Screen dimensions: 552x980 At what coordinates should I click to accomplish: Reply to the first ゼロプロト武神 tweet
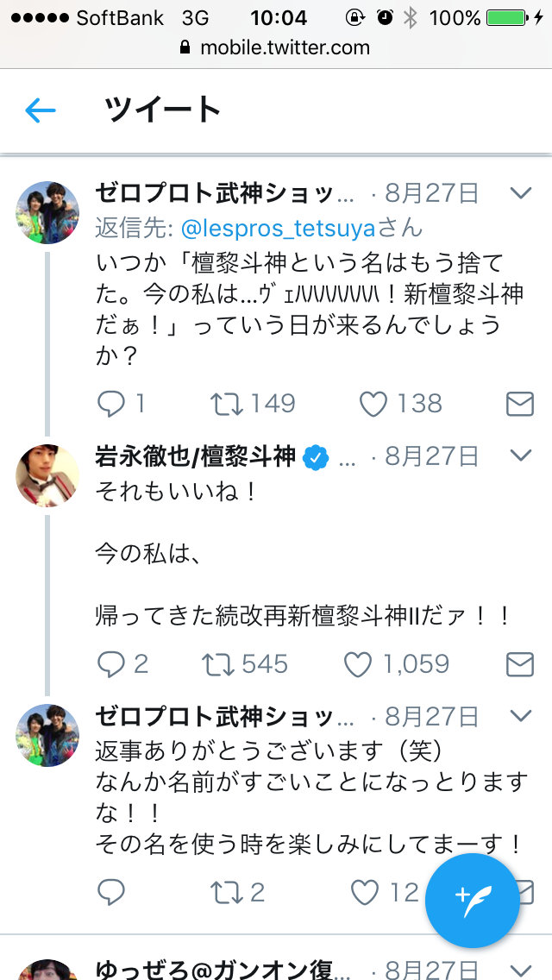pos(112,403)
